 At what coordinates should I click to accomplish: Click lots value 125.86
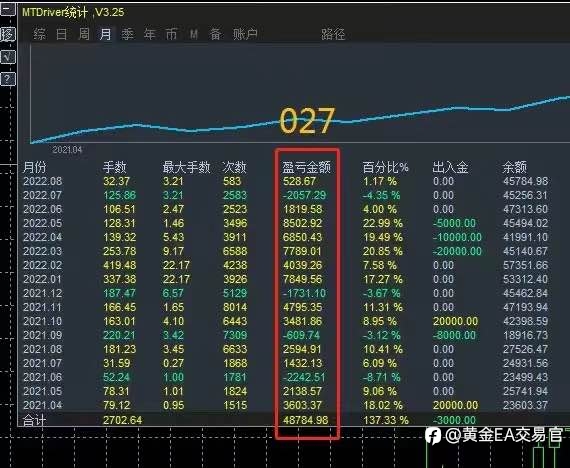(x=120, y=195)
